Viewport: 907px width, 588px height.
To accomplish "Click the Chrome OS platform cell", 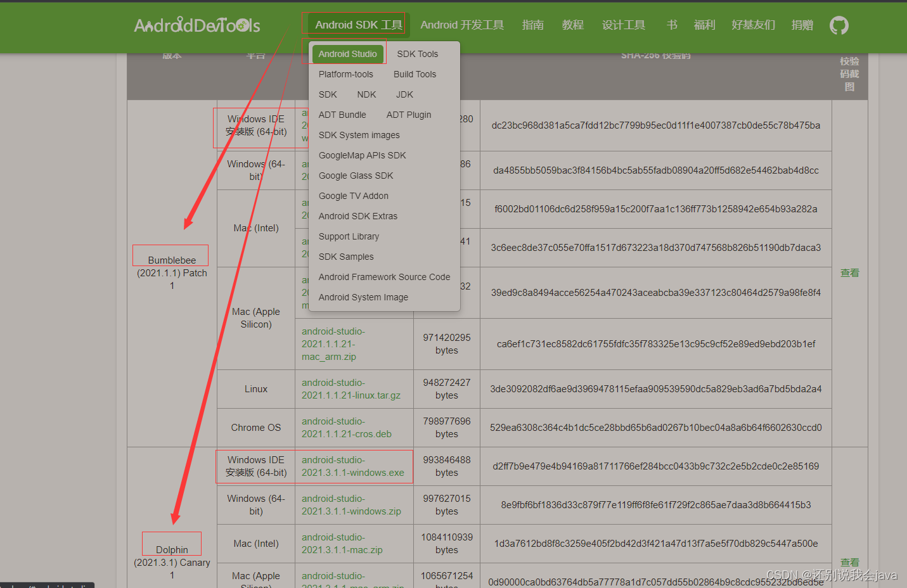I will pyautogui.click(x=256, y=428).
